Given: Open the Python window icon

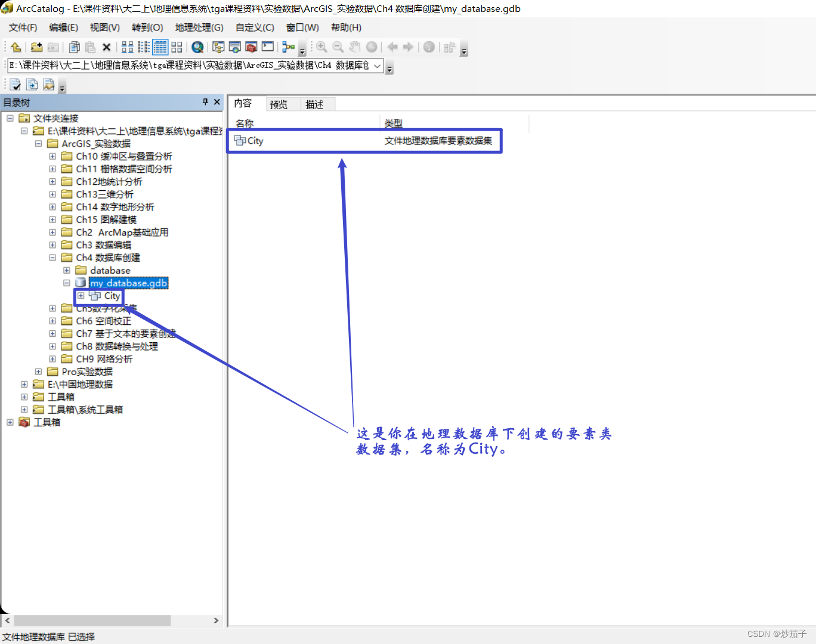Looking at the screenshot, I should point(268,47).
